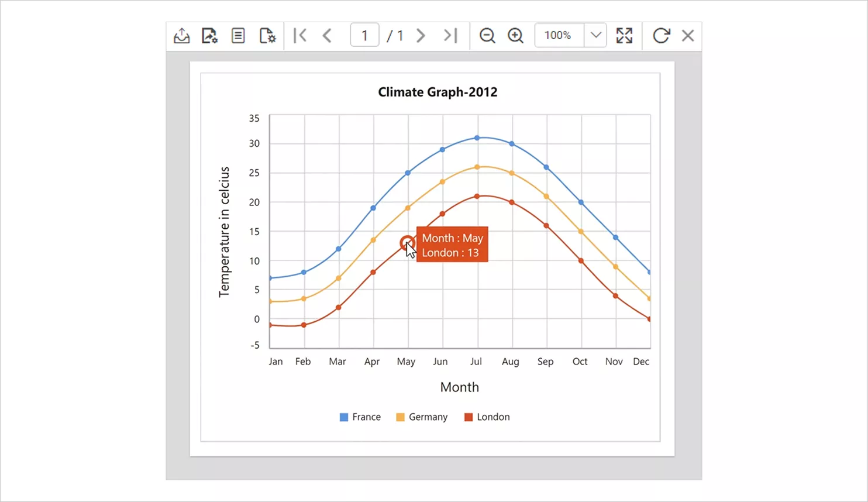Select the zoom in magnifier icon
The width and height of the screenshot is (868, 502).
(515, 36)
